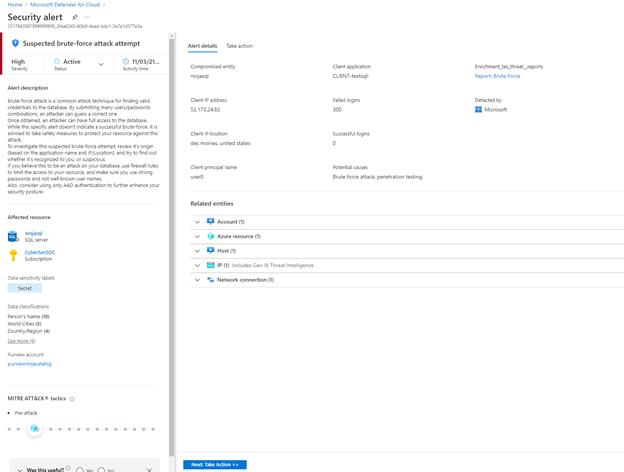
Task: Click the World Cities (5) classification
Action: pos(25,324)
